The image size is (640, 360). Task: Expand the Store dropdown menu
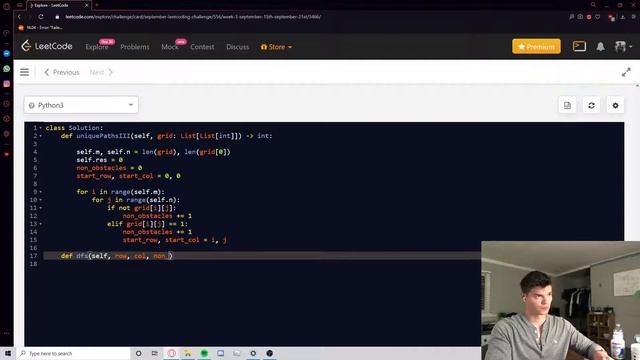point(276,47)
